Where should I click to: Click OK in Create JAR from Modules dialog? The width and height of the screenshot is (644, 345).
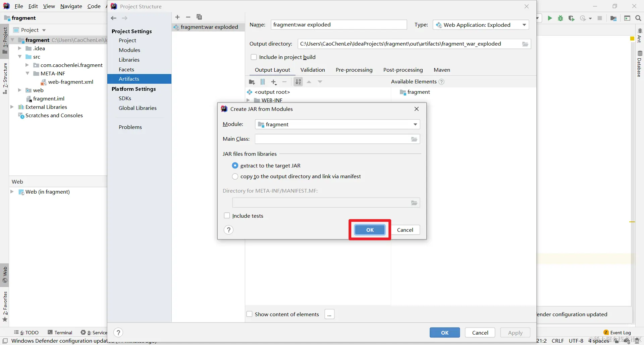click(x=370, y=230)
